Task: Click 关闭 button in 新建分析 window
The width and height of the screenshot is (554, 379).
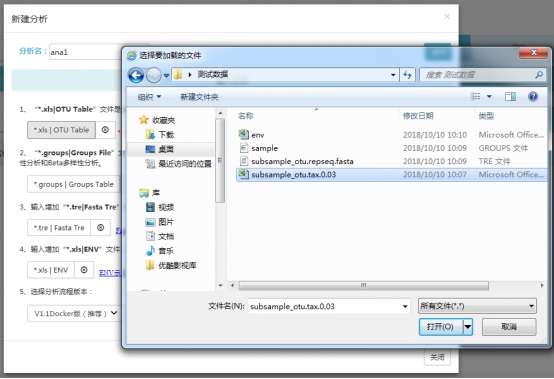Action: point(437,357)
